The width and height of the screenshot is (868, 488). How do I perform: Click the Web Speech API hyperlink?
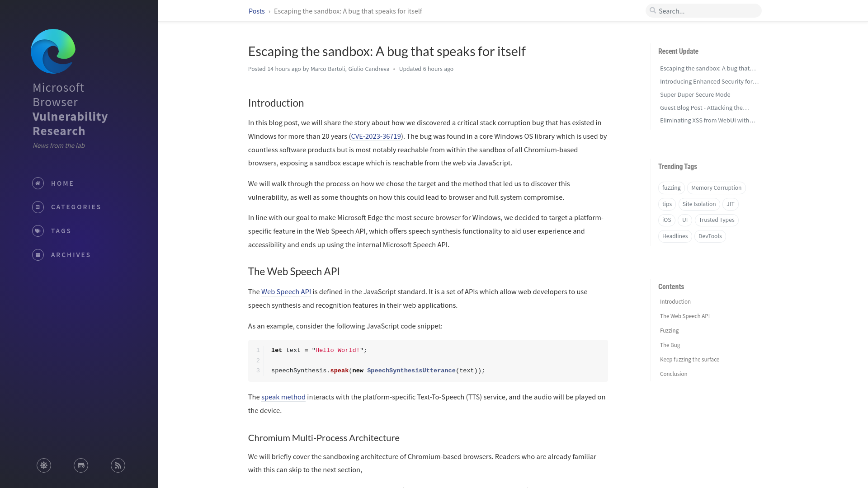coord(286,291)
